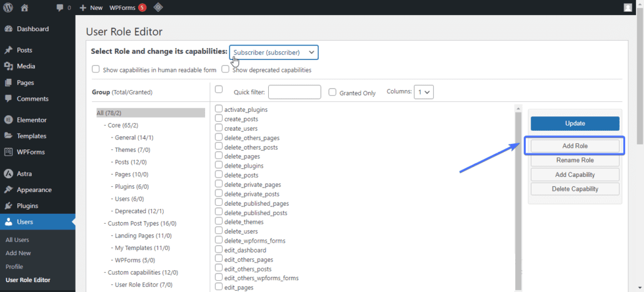Enable Granted Only filter
This screenshot has width=644, height=292.
coord(332,93)
